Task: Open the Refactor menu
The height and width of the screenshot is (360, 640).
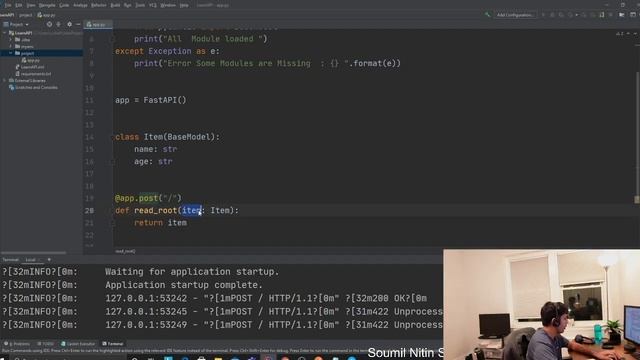Action: coord(98,5)
